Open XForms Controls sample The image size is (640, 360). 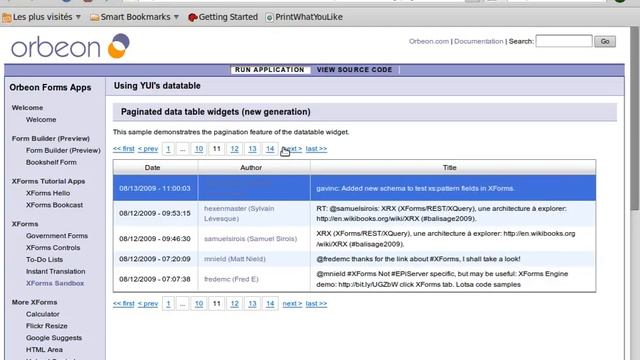(53, 248)
